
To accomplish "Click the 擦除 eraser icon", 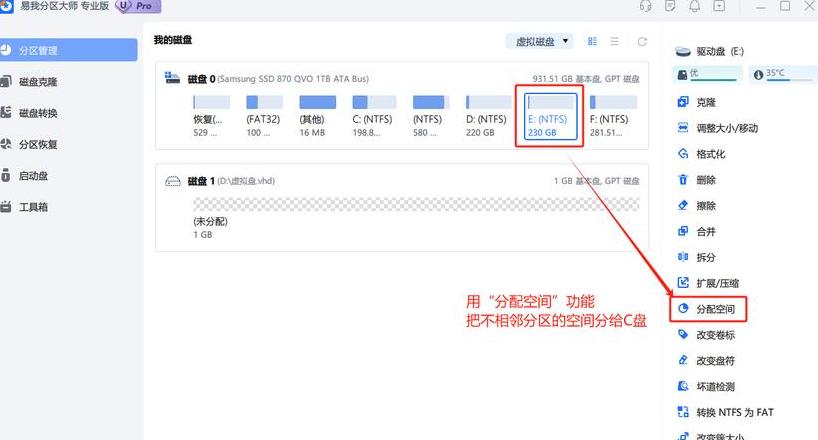I will point(683,205).
